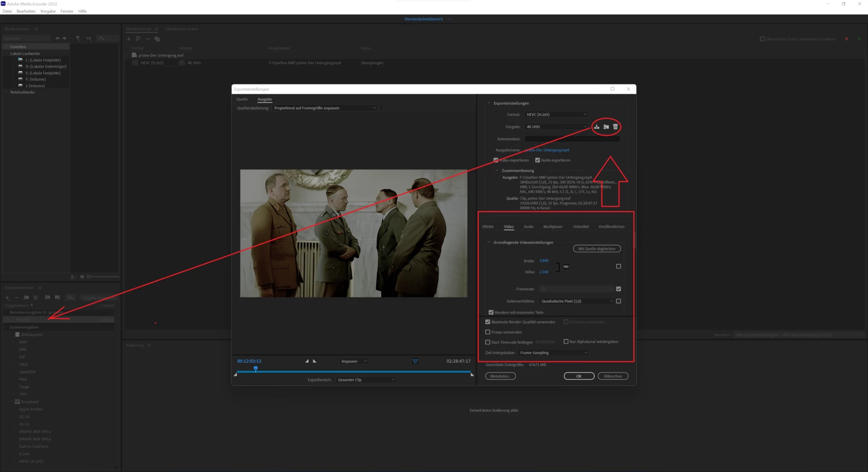Open the Anpassen zoom dropdown
Viewport: 868px width, 472px height.
353,361
